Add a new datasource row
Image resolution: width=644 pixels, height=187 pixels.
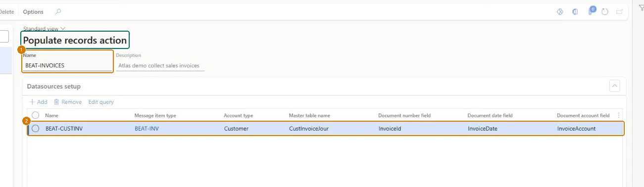(39, 102)
